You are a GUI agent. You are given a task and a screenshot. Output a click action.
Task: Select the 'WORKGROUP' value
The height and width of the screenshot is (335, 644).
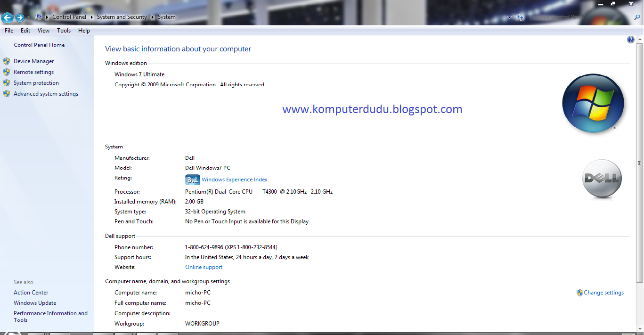click(x=202, y=324)
